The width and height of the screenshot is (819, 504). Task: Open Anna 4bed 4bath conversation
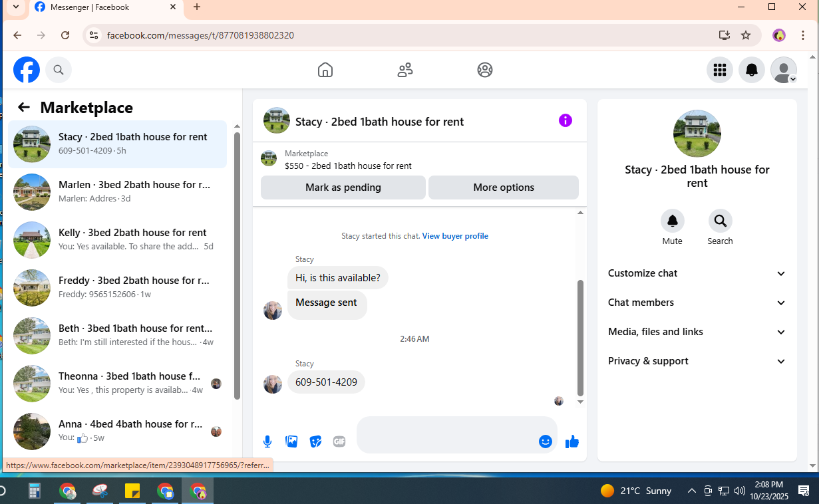(118, 432)
